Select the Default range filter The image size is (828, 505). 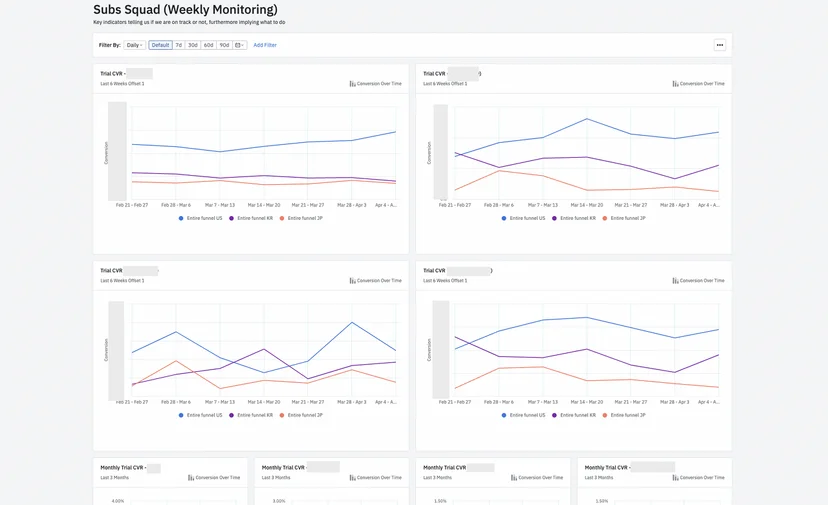160,45
